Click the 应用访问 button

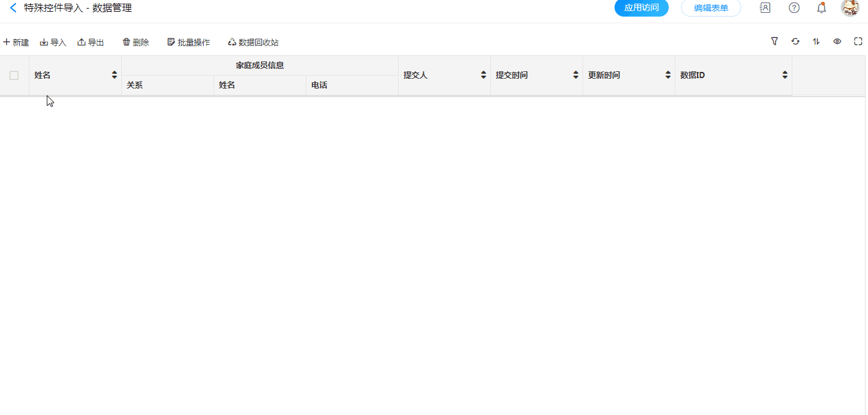tap(641, 8)
